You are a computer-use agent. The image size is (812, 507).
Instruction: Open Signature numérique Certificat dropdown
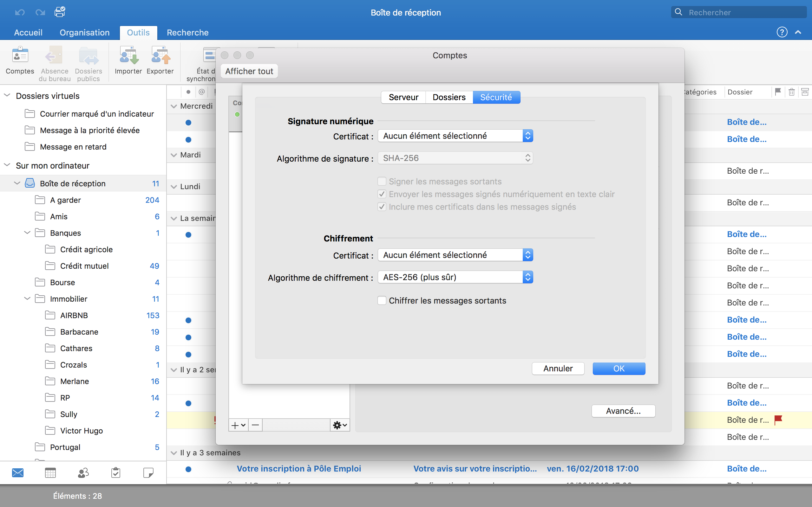pos(455,136)
